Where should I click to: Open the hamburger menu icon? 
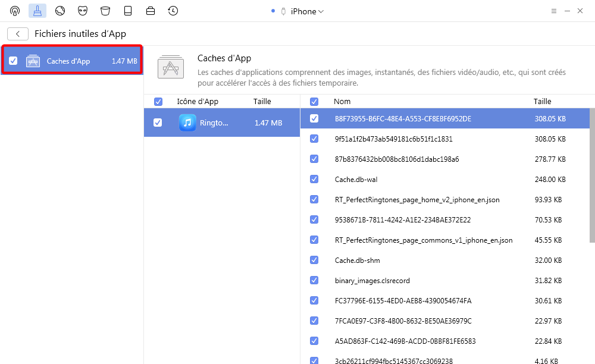tap(553, 11)
